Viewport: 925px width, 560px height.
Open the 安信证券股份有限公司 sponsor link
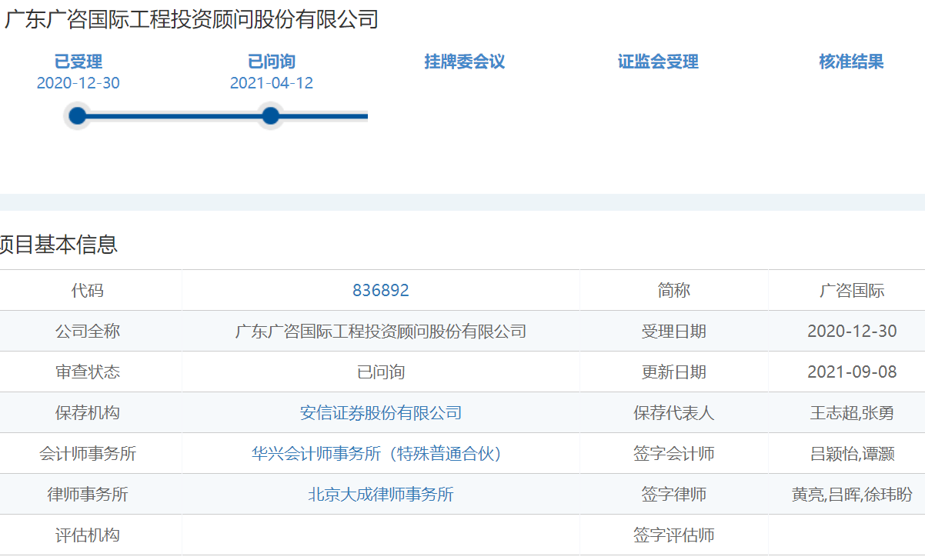click(x=381, y=413)
